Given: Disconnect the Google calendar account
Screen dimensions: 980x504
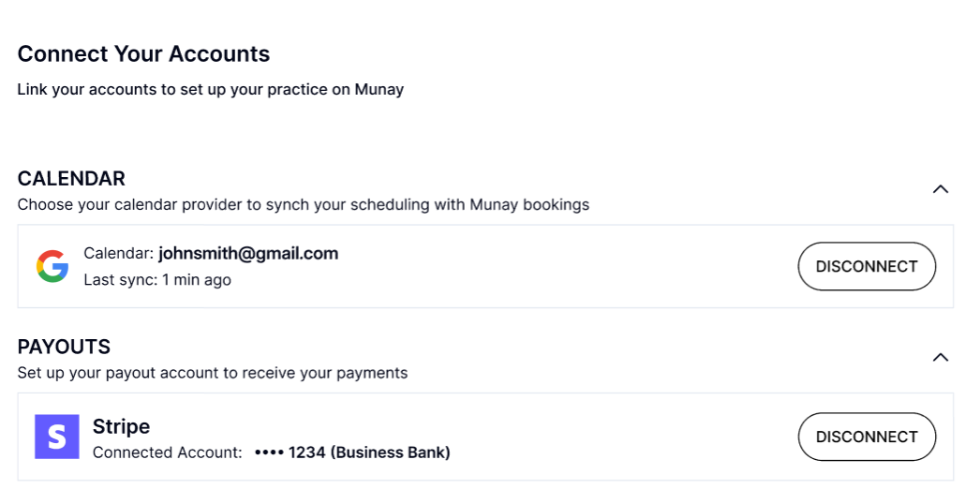Looking at the screenshot, I should point(867,266).
